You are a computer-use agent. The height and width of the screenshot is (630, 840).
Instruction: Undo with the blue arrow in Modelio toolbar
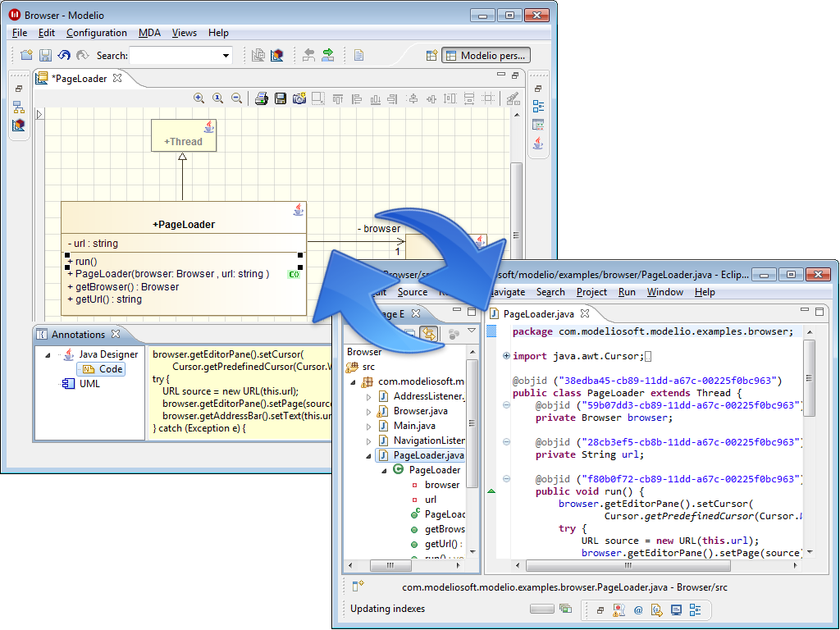point(64,55)
